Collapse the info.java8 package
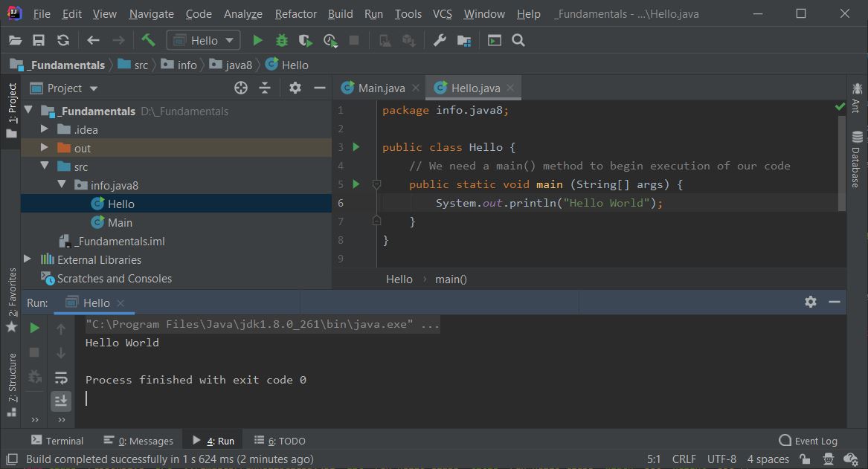Image resolution: width=868 pixels, height=469 pixels. pyautogui.click(x=62, y=184)
